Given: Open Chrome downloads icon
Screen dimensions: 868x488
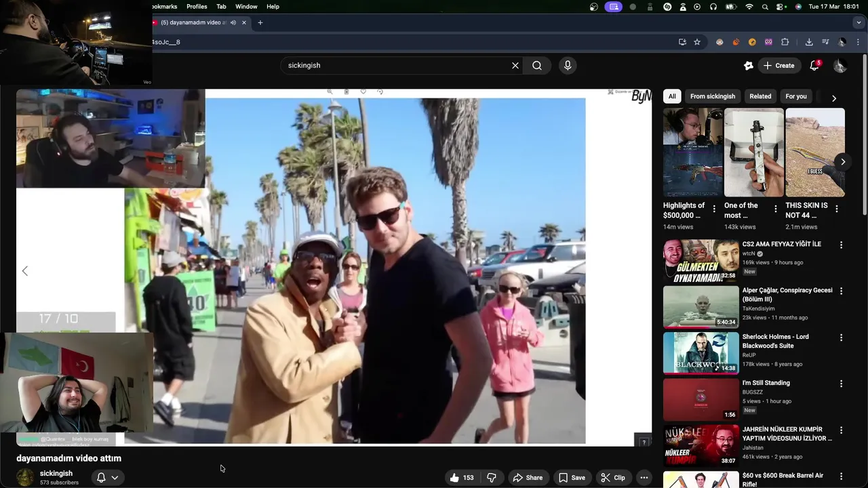Looking at the screenshot, I should pyautogui.click(x=809, y=42).
